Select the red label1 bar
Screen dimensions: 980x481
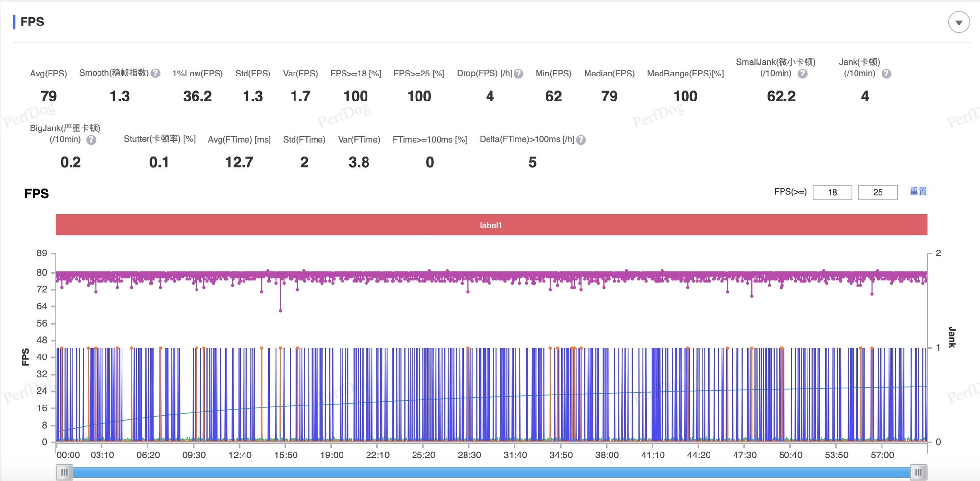point(491,225)
